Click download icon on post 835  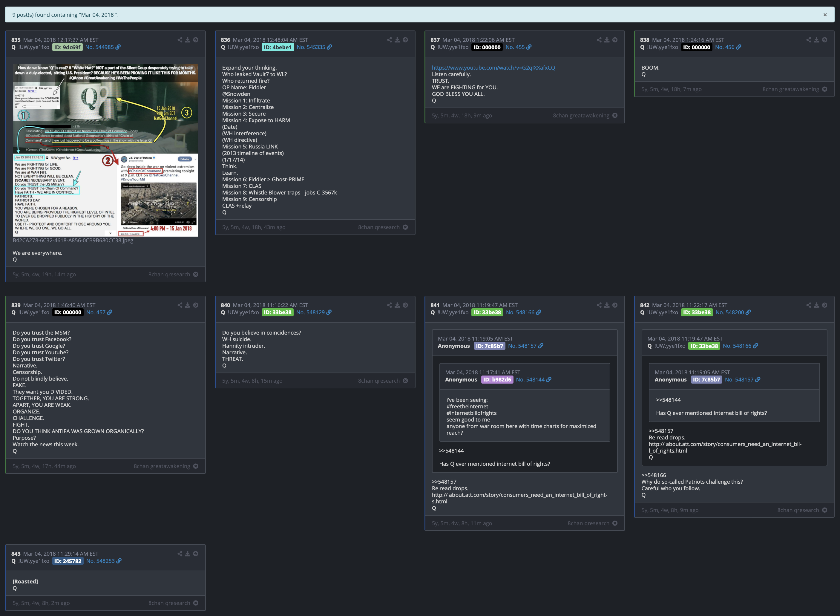coord(188,40)
